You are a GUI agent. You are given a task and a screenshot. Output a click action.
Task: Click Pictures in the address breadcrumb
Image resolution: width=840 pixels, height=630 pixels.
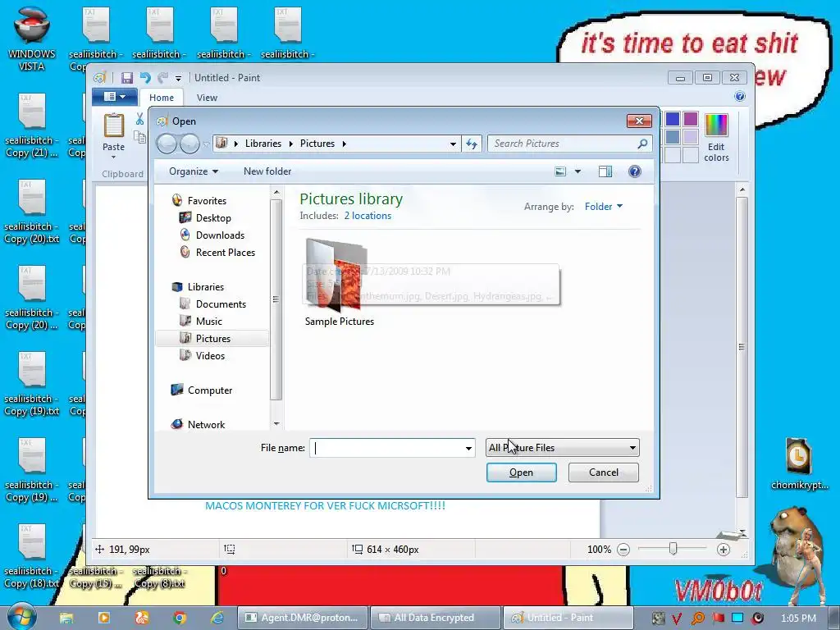point(317,144)
